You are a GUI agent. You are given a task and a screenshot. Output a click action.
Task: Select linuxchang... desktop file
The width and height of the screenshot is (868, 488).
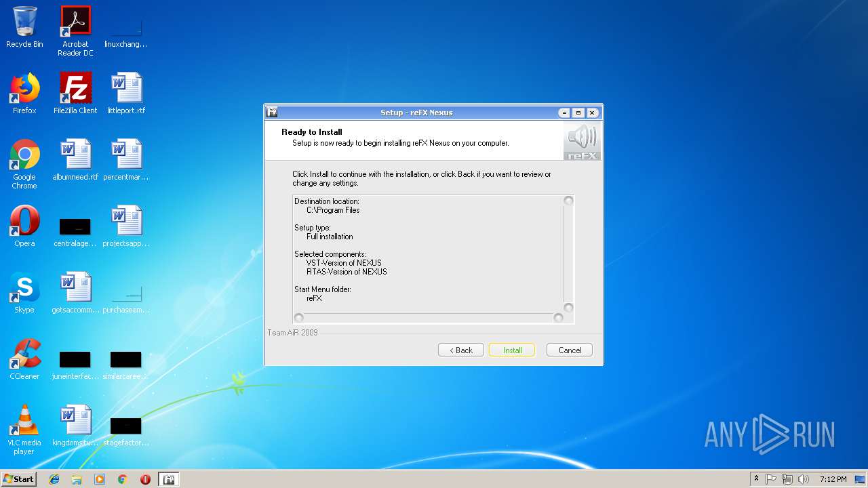[126, 31]
